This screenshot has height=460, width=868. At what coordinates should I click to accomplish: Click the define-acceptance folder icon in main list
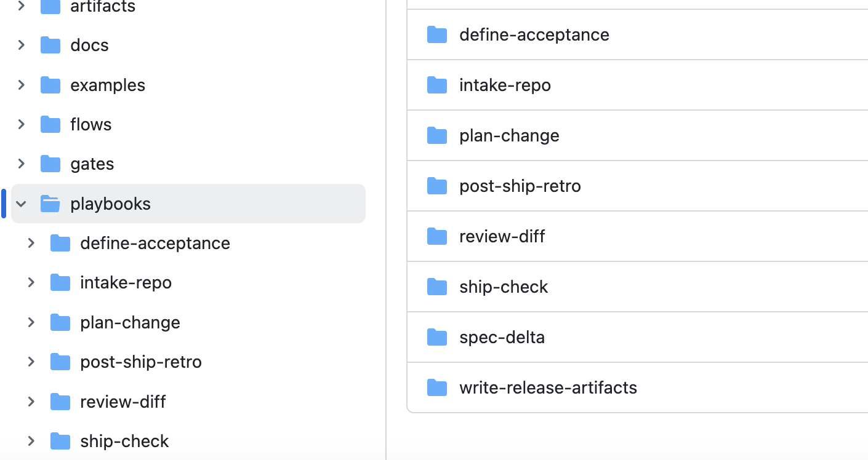click(436, 34)
